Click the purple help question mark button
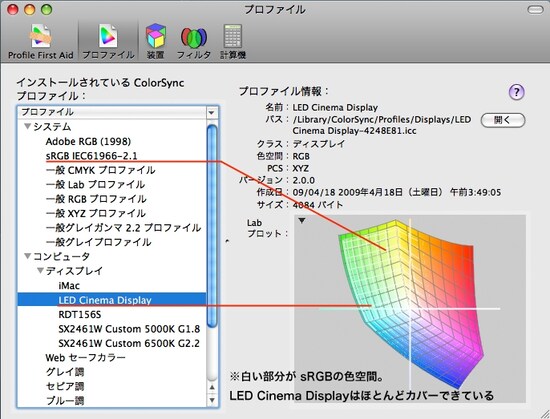Viewport: 550px width, 419px height. click(516, 92)
